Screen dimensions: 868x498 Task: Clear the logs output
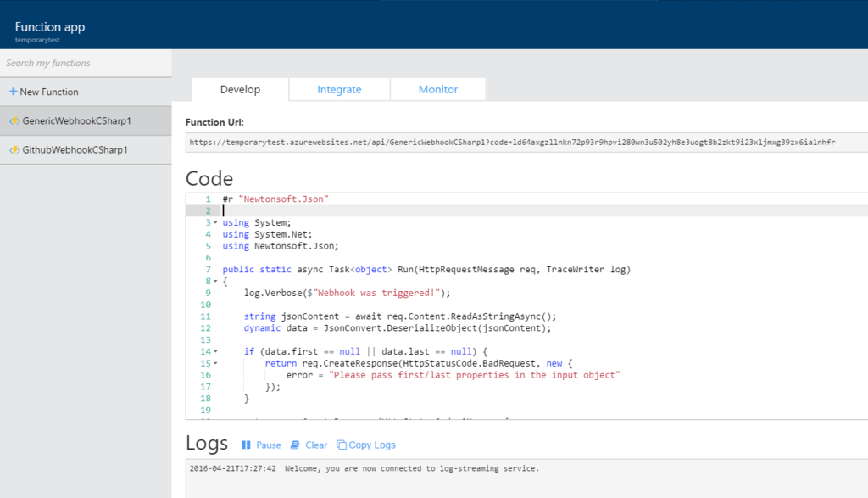click(x=309, y=445)
